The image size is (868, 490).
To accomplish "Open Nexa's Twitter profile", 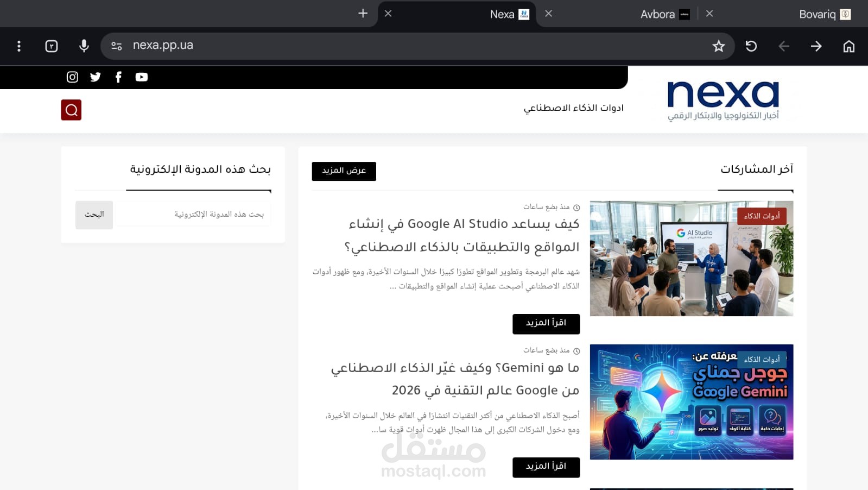I will tap(96, 77).
